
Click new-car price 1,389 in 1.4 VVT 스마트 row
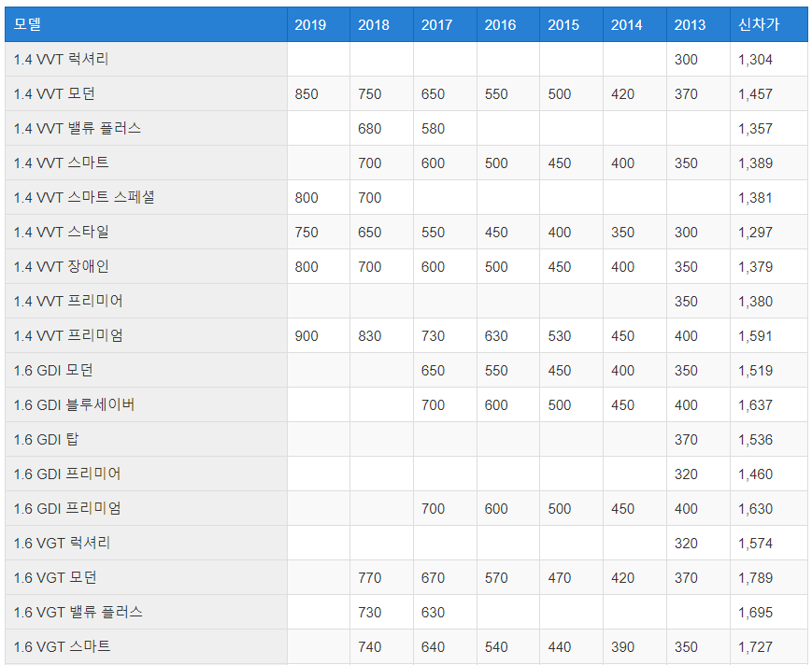(x=755, y=163)
